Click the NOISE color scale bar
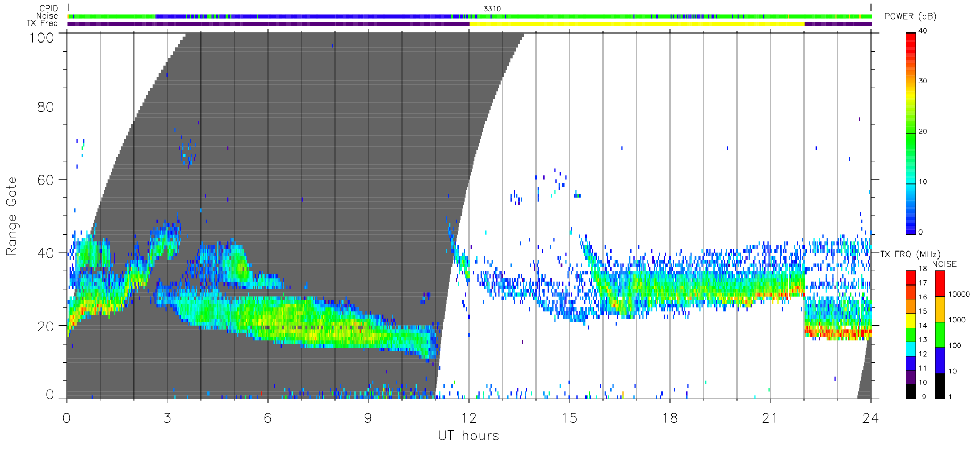Image resolution: width=980 pixels, height=452 pixels. click(940, 334)
